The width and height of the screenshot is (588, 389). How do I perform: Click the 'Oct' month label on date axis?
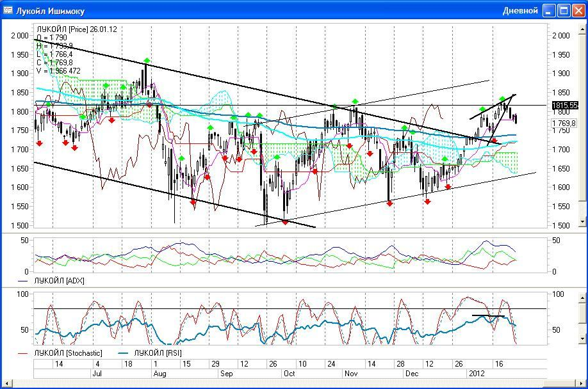click(289, 374)
